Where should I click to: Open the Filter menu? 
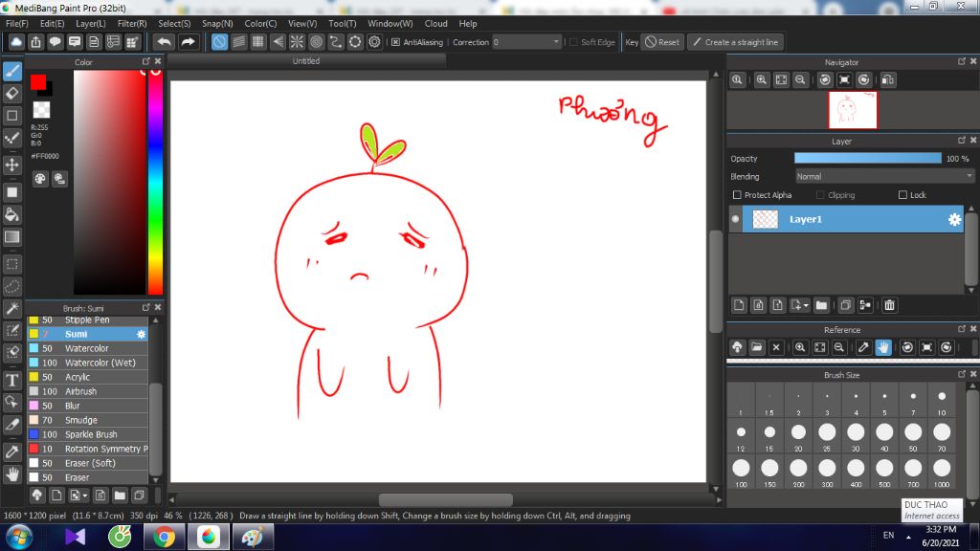coord(132,24)
